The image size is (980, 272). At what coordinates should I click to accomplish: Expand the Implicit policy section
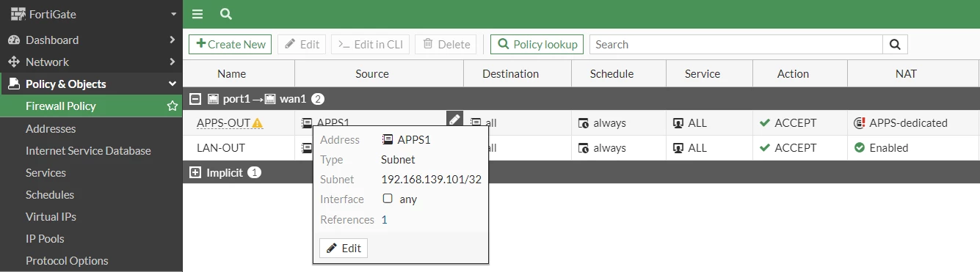(x=195, y=172)
